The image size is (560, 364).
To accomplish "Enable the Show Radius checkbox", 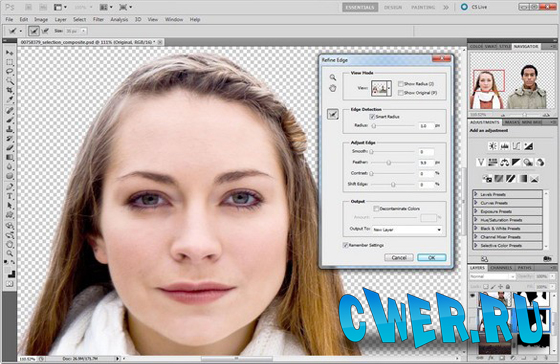I will pyautogui.click(x=401, y=84).
